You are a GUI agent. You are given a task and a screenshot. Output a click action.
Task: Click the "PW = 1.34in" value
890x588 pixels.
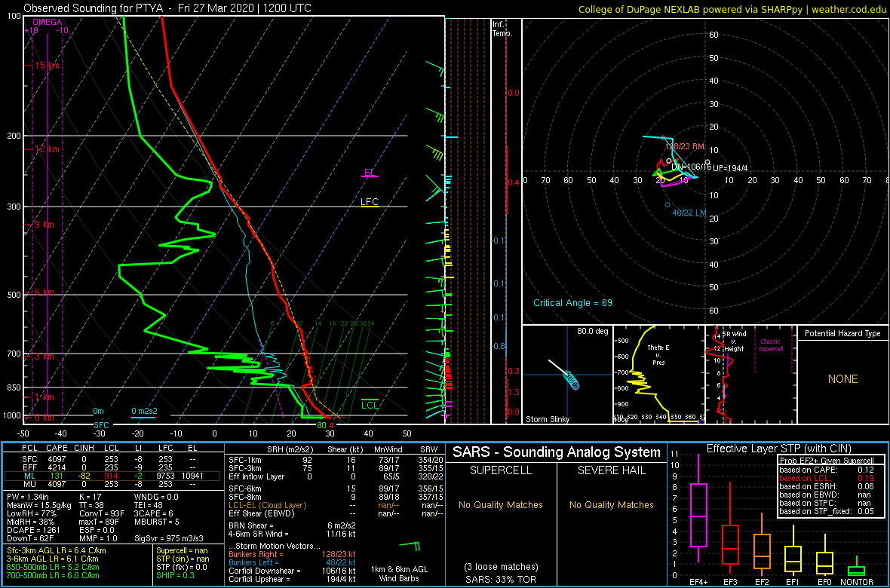[29, 496]
